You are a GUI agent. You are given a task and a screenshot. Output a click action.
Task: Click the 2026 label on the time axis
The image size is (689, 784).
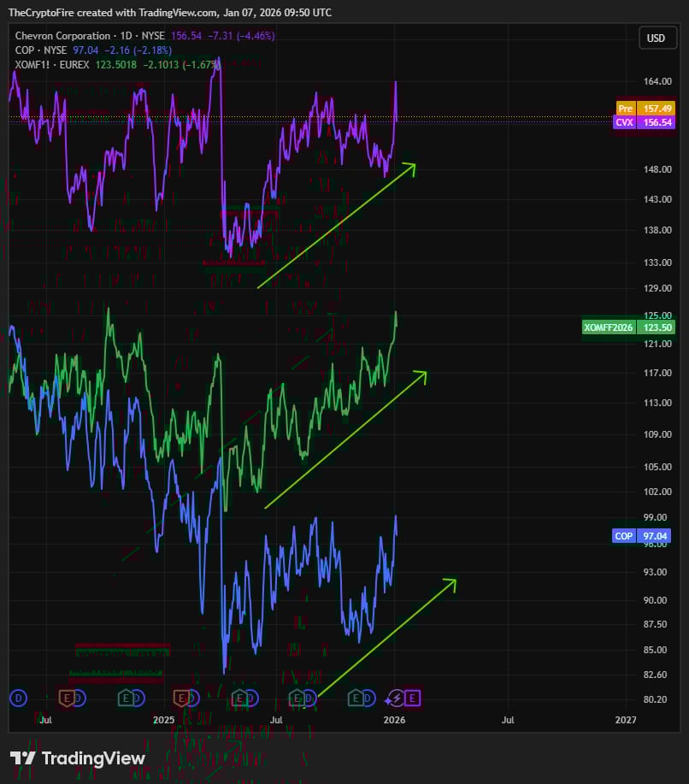[x=394, y=720]
